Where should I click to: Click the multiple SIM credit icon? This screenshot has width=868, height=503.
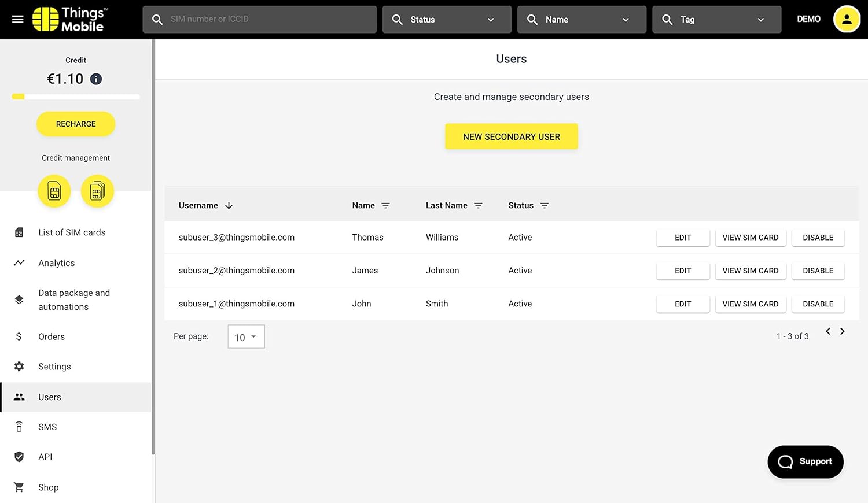pos(97,191)
